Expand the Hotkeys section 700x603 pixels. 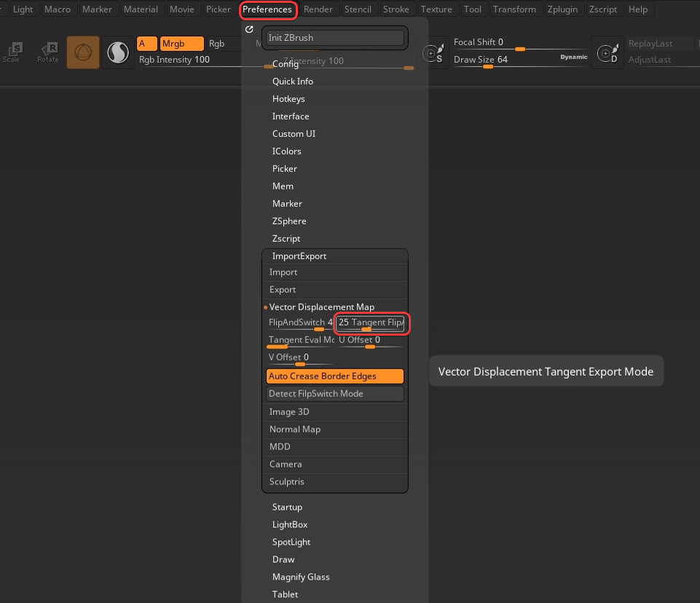288,98
